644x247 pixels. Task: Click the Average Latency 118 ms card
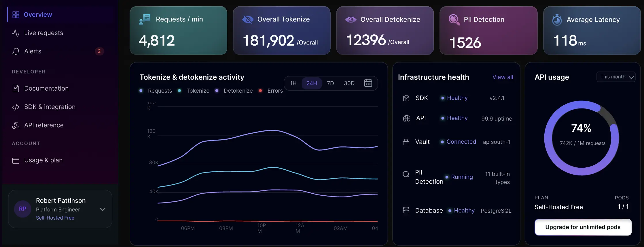[592, 31]
